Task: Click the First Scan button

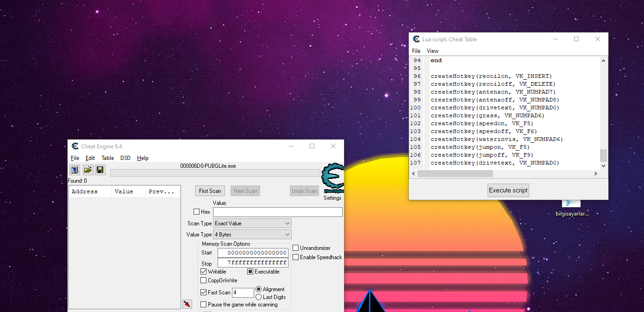Action: click(x=210, y=191)
